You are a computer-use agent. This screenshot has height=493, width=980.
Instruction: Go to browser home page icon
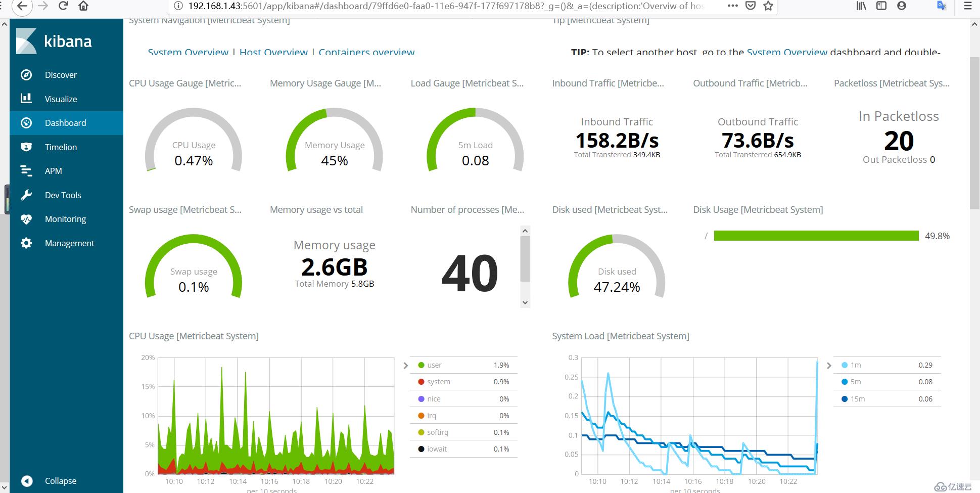coord(84,6)
